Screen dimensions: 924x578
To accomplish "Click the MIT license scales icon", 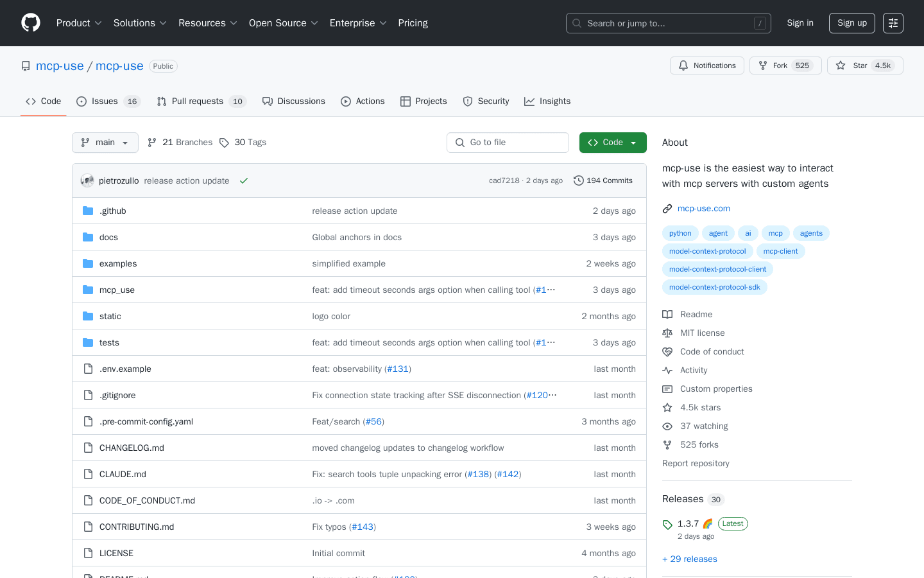I will tap(667, 333).
